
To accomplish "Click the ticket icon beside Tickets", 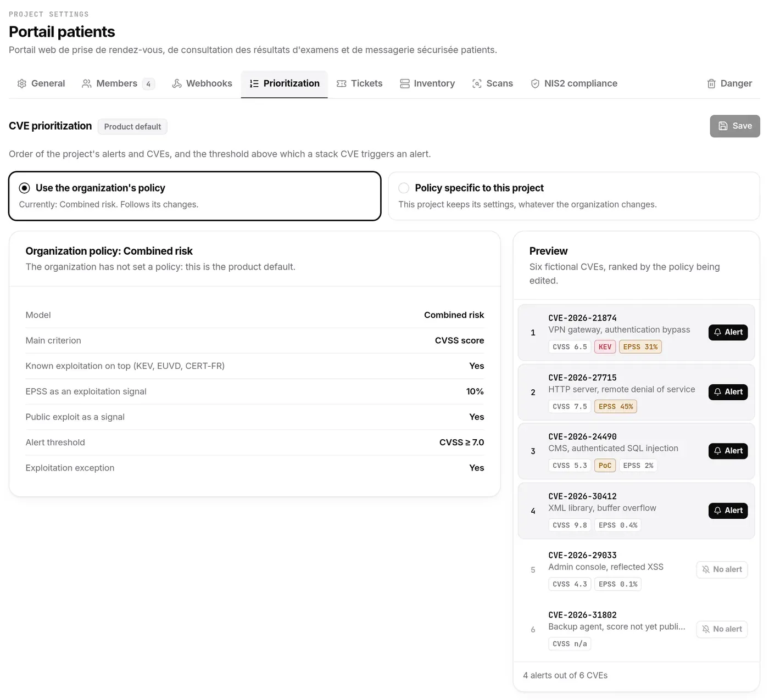I will [x=342, y=83].
